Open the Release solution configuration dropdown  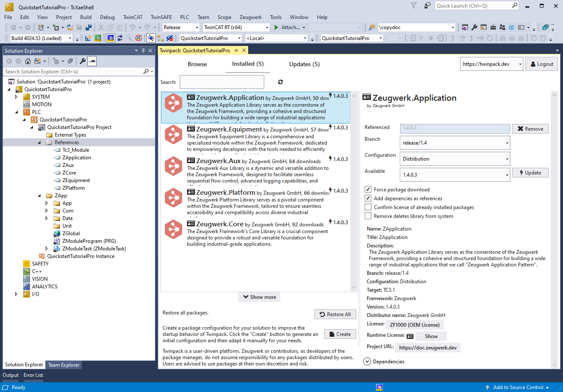point(181,27)
